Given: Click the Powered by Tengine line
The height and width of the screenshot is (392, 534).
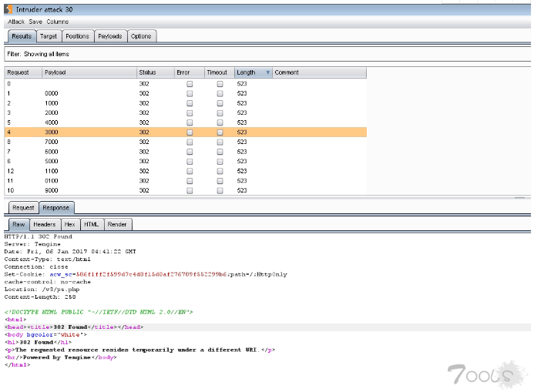Looking at the screenshot, I should pyautogui.click(x=61, y=357).
